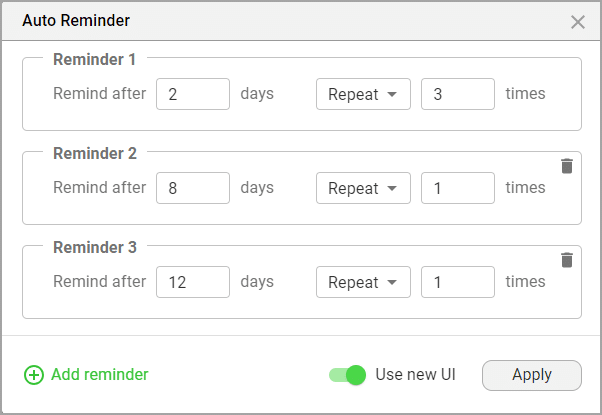Click Reminder 1 repeat times field
Image resolution: width=602 pixels, height=415 pixels.
pos(458,94)
